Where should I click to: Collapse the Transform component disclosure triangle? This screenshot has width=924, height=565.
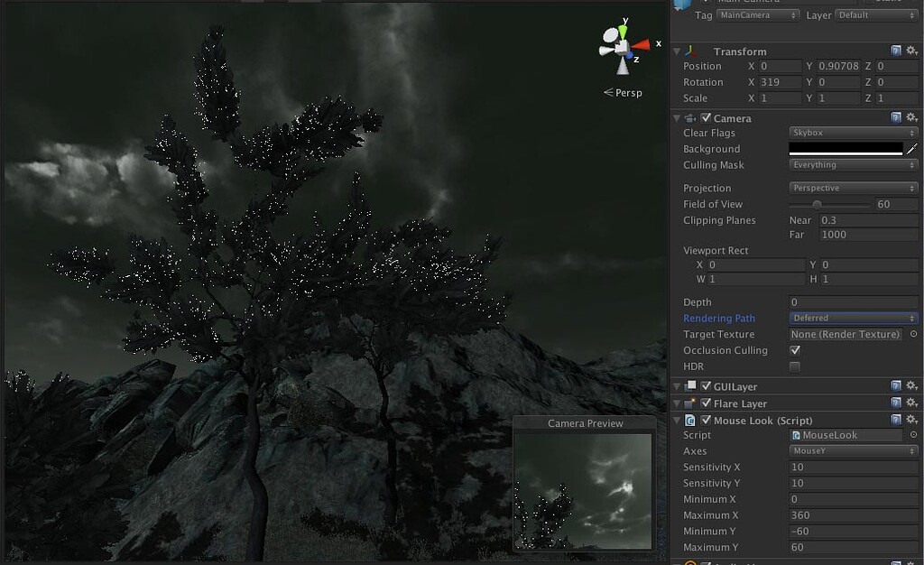[677, 51]
